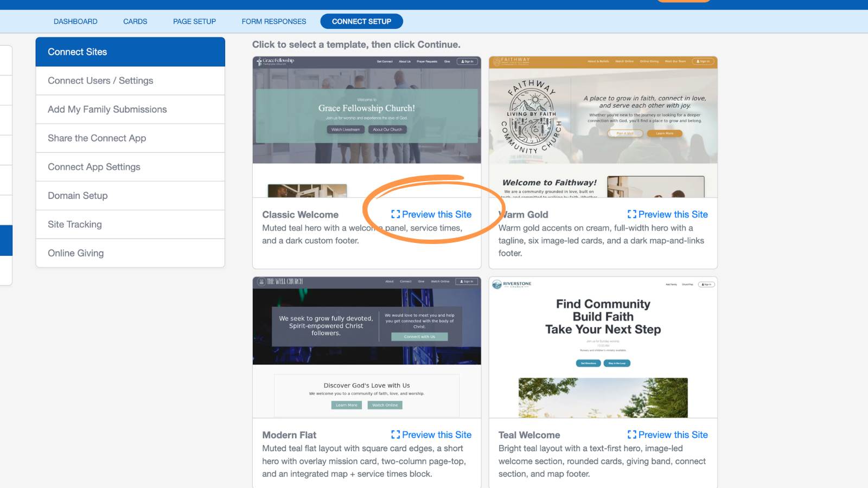868x488 pixels.
Task: Open Connect App Settings
Action: 130,167
